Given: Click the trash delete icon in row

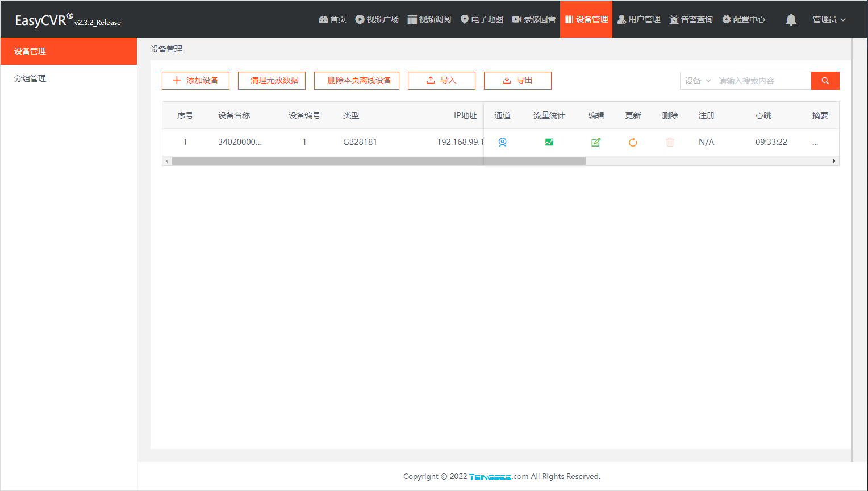Looking at the screenshot, I should click(670, 142).
